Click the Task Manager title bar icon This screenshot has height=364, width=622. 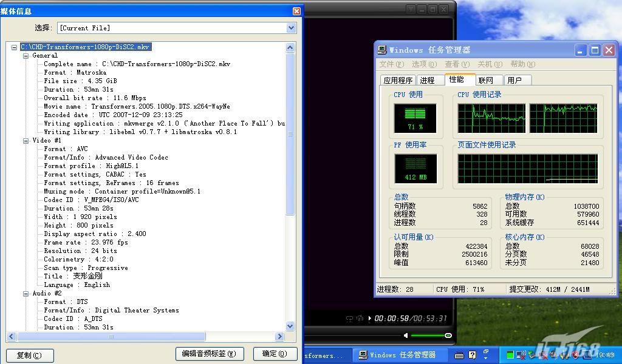tap(382, 50)
